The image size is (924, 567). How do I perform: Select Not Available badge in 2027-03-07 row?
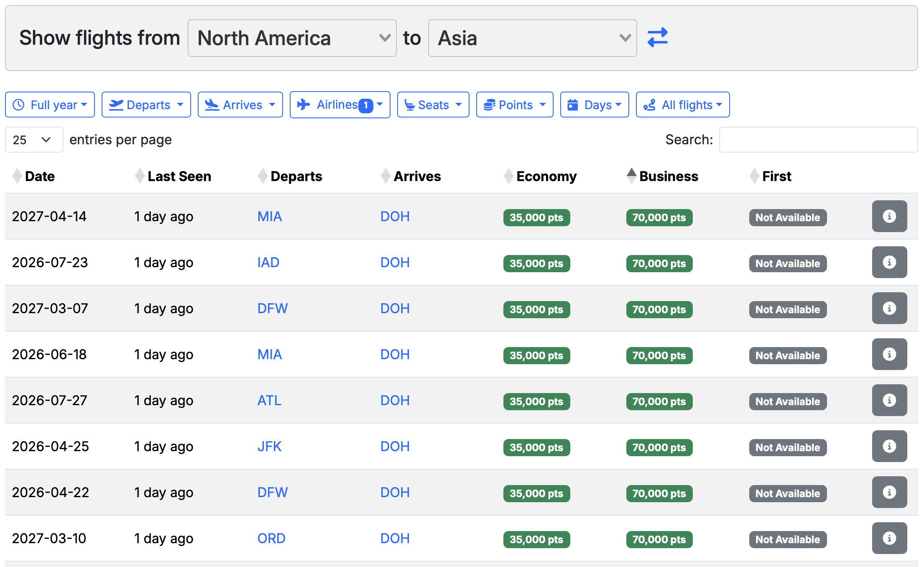click(x=788, y=309)
